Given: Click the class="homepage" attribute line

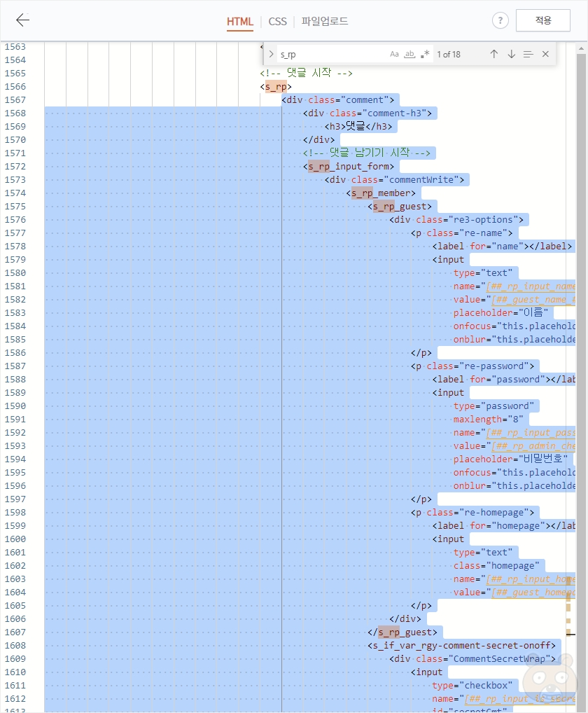Looking at the screenshot, I should [496, 566].
